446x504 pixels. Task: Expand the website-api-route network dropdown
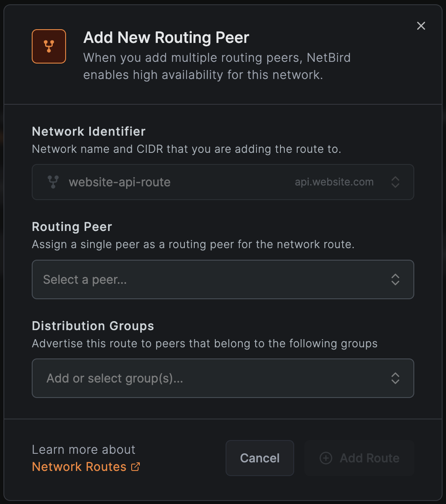tap(223, 182)
